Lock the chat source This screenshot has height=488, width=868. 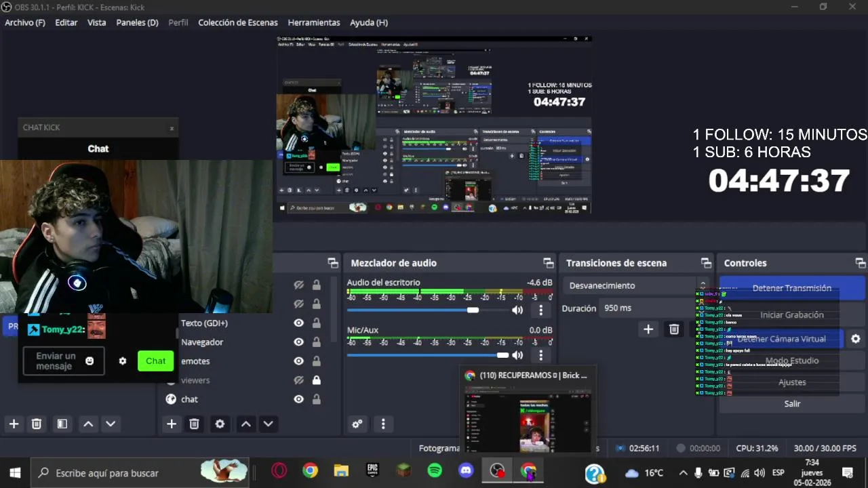pos(317,399)
